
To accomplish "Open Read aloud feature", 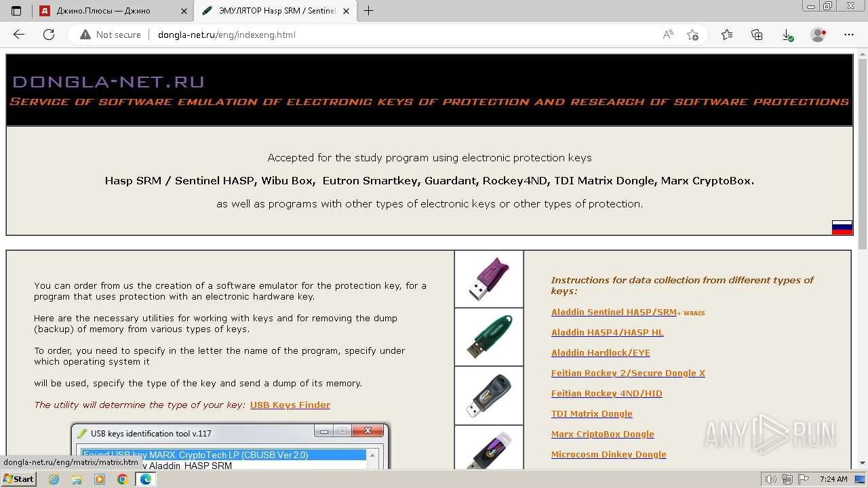I will tap(668, 35).
